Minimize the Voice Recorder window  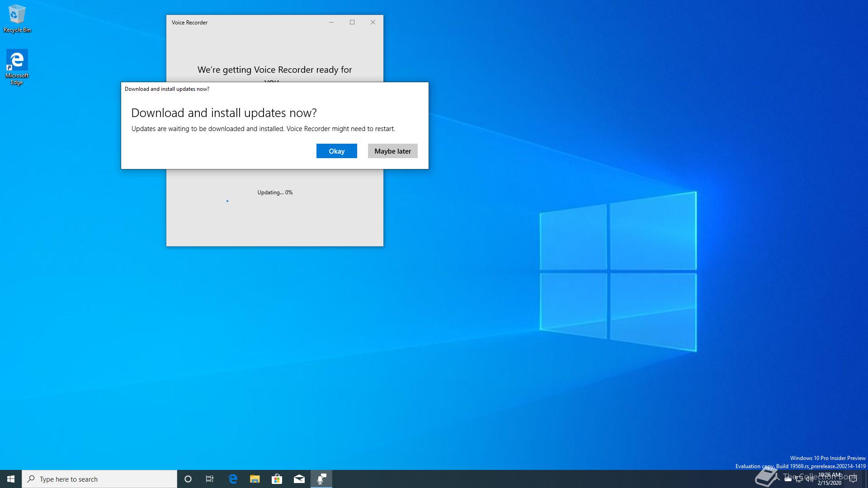pyautogui.click(x=331, y=22)
